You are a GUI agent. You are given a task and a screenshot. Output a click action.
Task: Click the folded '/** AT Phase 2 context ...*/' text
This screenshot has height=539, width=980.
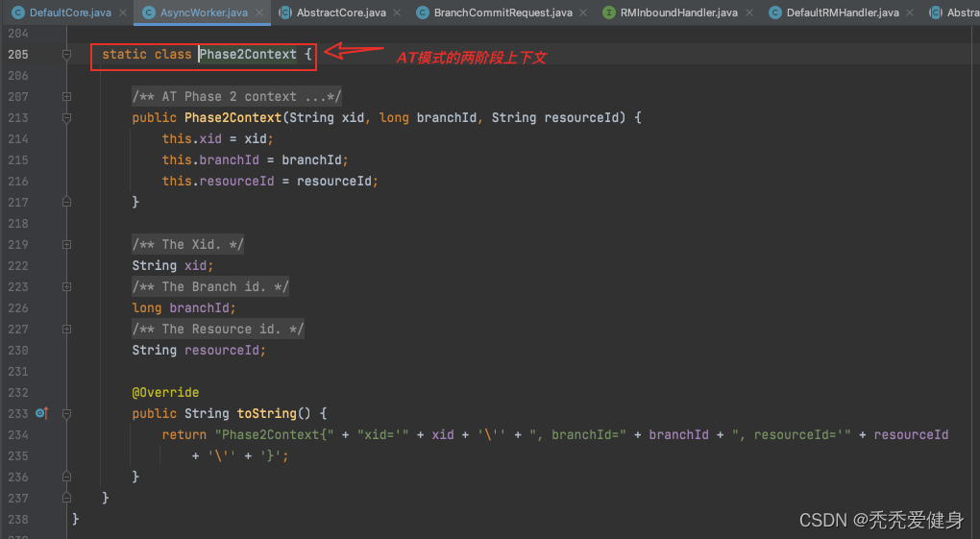237,96
